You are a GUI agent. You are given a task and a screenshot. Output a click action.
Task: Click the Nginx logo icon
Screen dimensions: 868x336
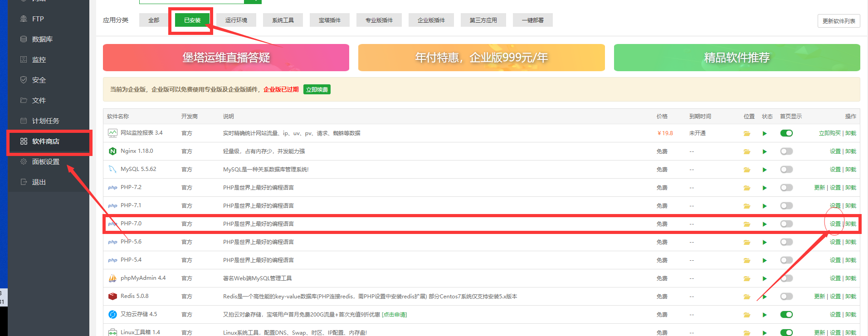coord(112,151)
